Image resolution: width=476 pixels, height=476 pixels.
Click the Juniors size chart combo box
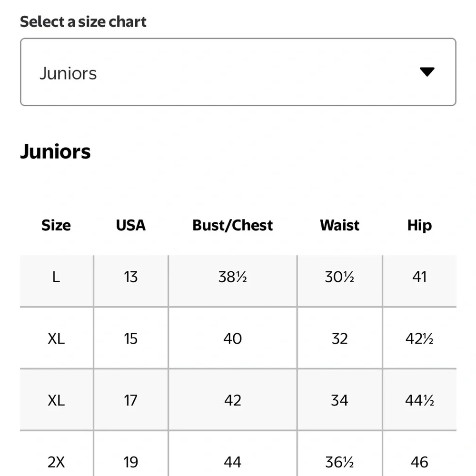[238, 72]
